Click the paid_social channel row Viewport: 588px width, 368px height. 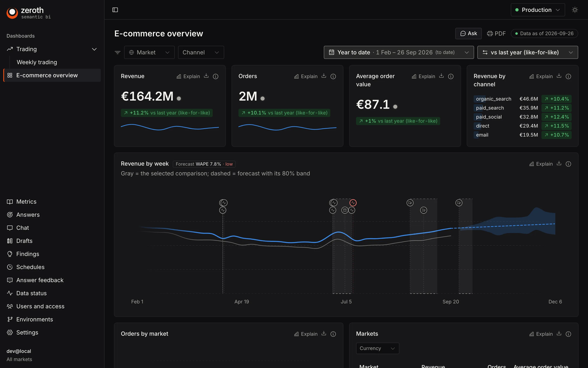tap(522, 117)
